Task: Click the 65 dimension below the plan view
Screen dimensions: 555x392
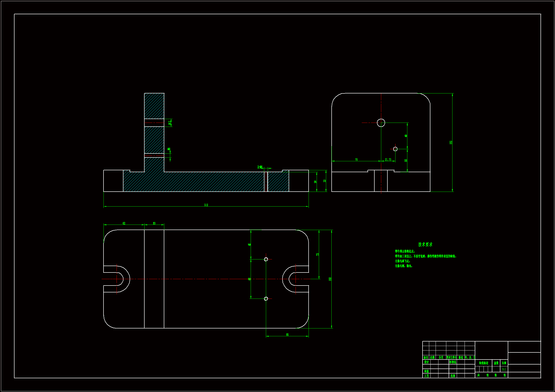Action: click(287, 335)
